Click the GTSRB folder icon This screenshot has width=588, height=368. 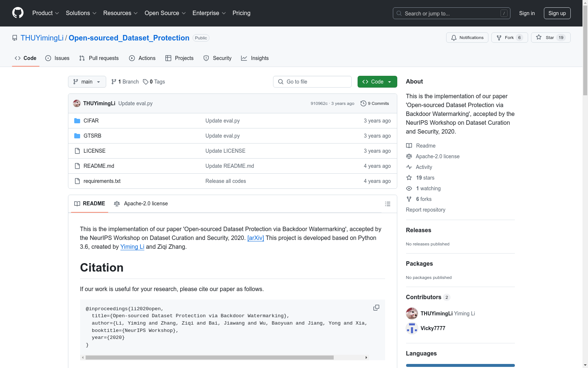click(x=77, y=136)
